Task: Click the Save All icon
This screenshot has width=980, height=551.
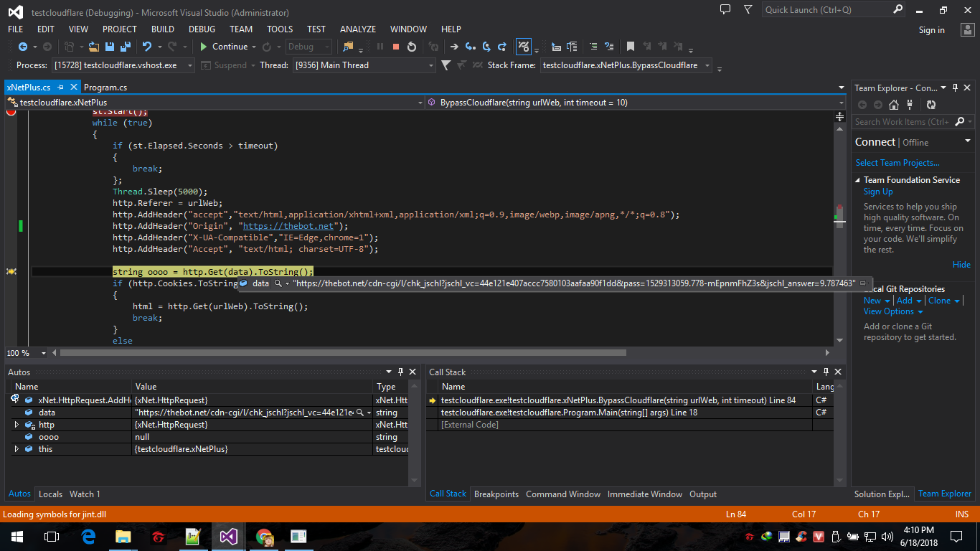Action: [x=126, y=47]
